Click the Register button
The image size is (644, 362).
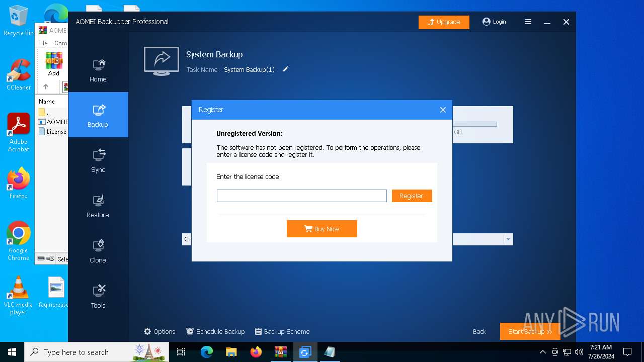pos(412,196)
